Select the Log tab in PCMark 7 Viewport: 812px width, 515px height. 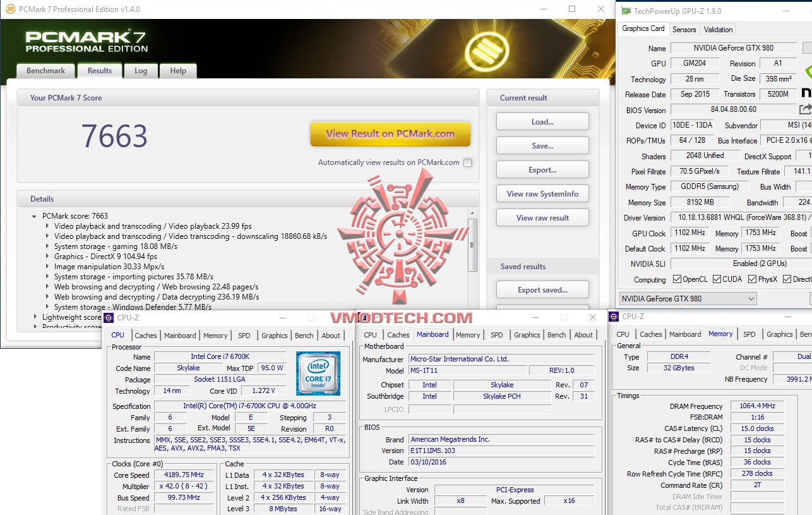click(140, 71)
